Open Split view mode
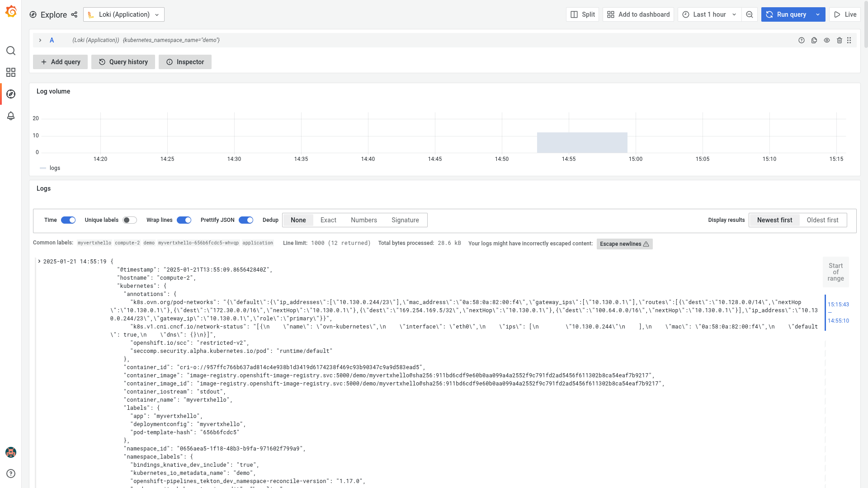 [582, 14]
